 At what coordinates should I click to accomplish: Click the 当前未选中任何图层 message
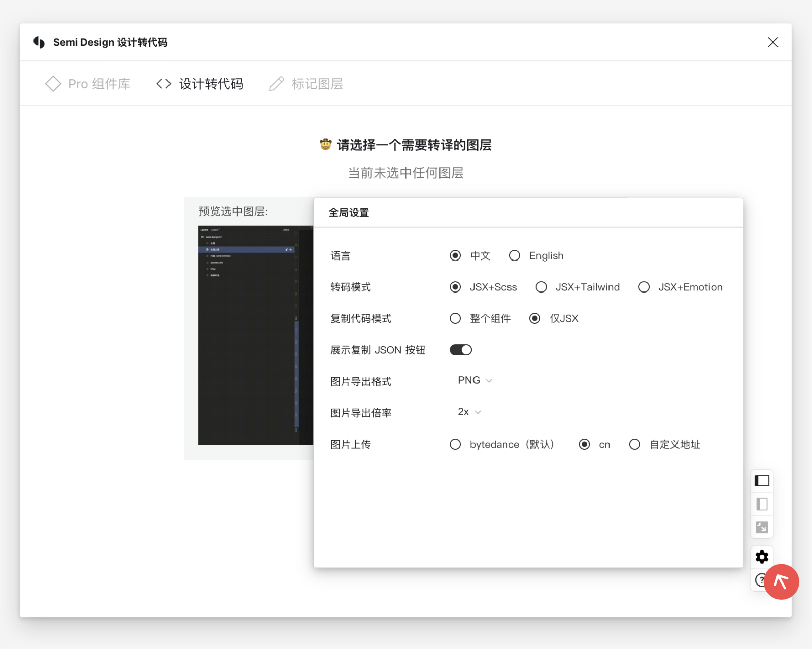(406, 173)
